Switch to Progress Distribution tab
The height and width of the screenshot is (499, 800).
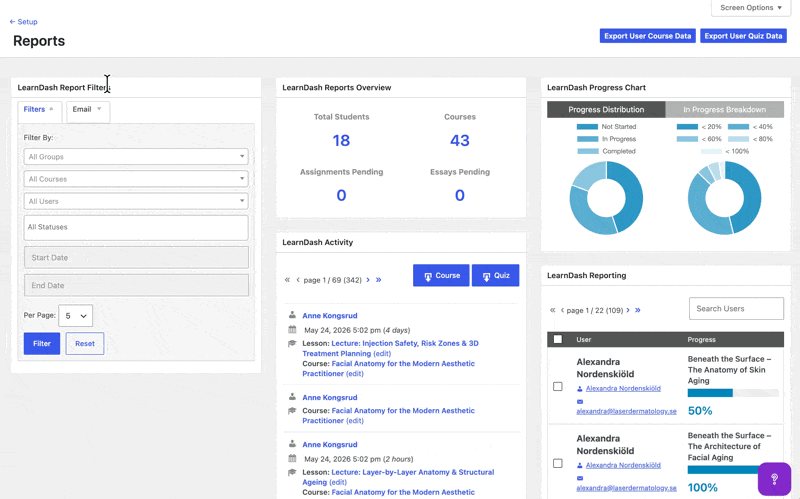click(x=606, y=109)
